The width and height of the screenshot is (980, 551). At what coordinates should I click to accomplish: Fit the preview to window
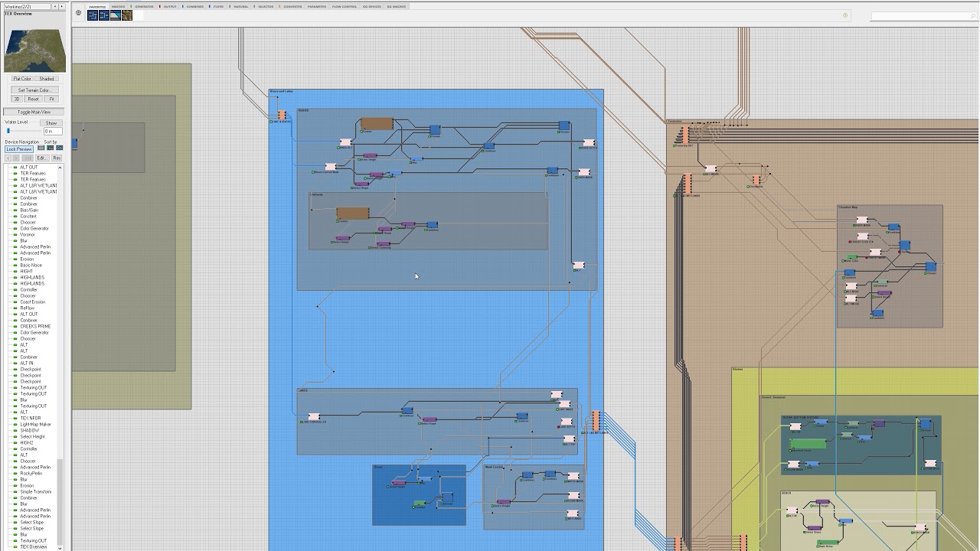[x=52, y=99]
